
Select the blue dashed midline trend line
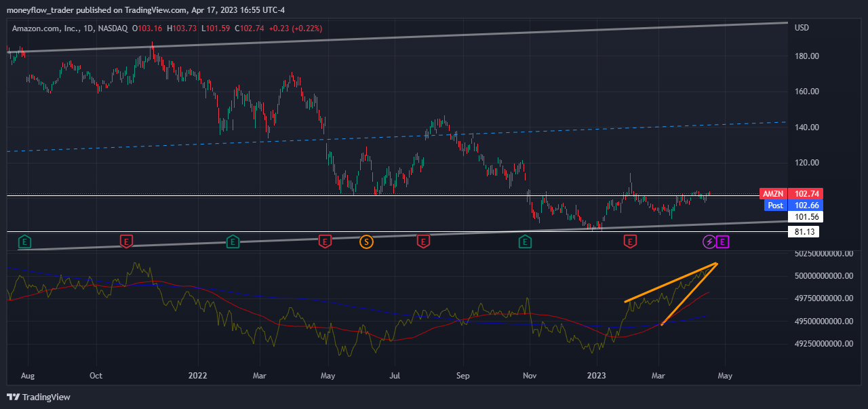(397, 137)
